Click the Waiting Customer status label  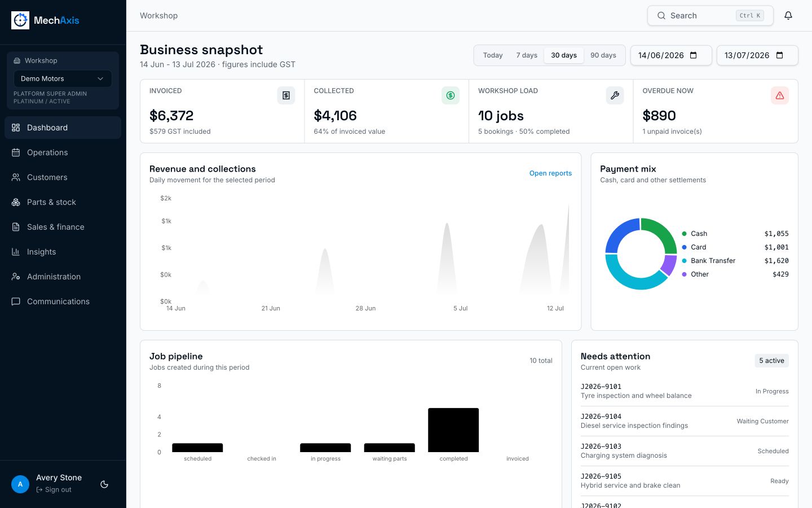point(762,421)
